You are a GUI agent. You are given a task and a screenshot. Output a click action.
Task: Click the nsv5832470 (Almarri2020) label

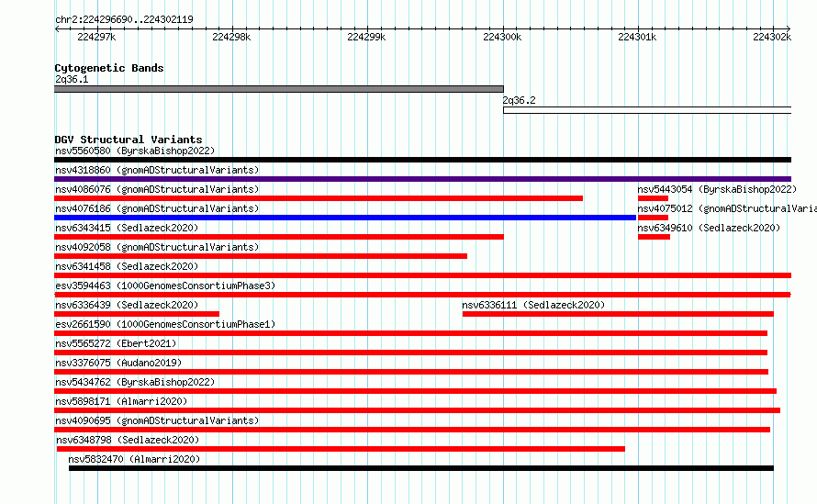[x=134, y=459]
